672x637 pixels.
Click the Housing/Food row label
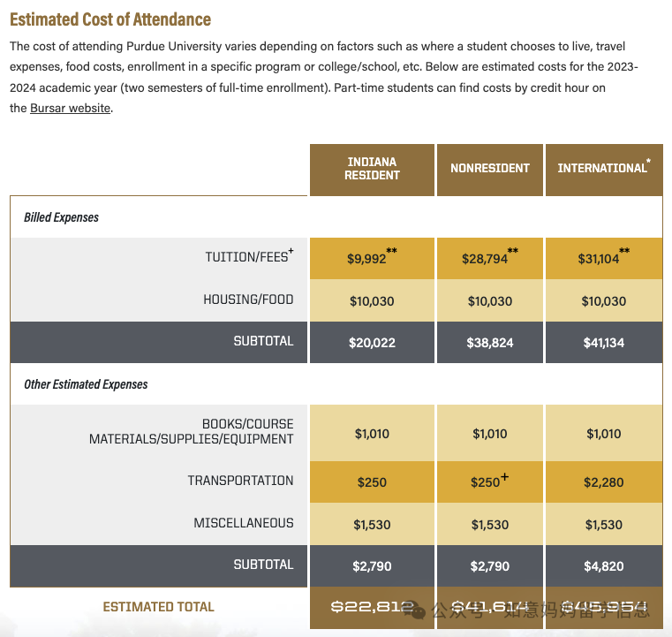click(x=248, y=300)
